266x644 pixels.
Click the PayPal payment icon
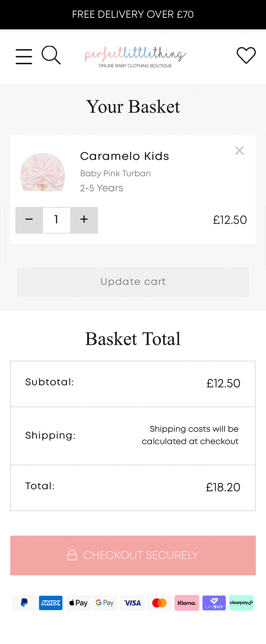pyautogui.click(x=24, y=603)
